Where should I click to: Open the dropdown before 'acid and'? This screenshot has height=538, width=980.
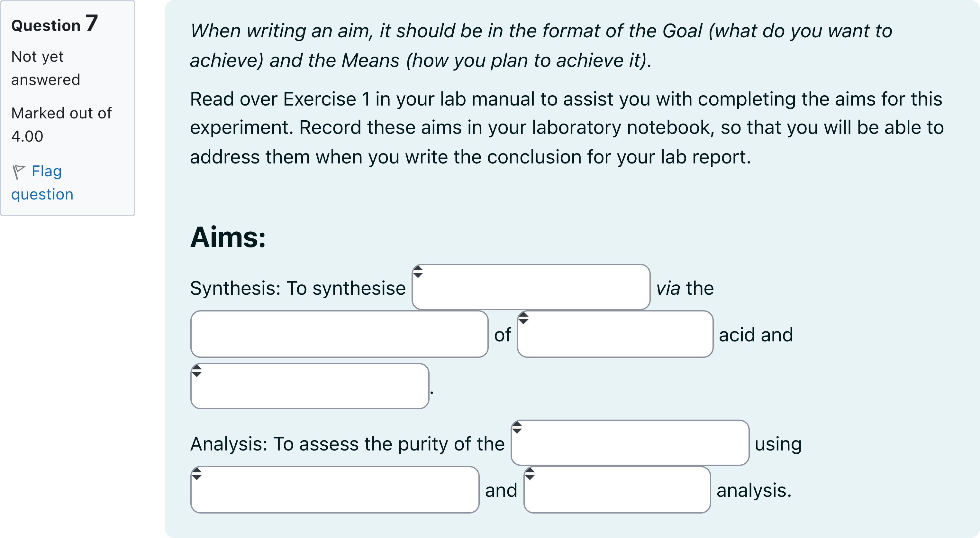point(615,334)
